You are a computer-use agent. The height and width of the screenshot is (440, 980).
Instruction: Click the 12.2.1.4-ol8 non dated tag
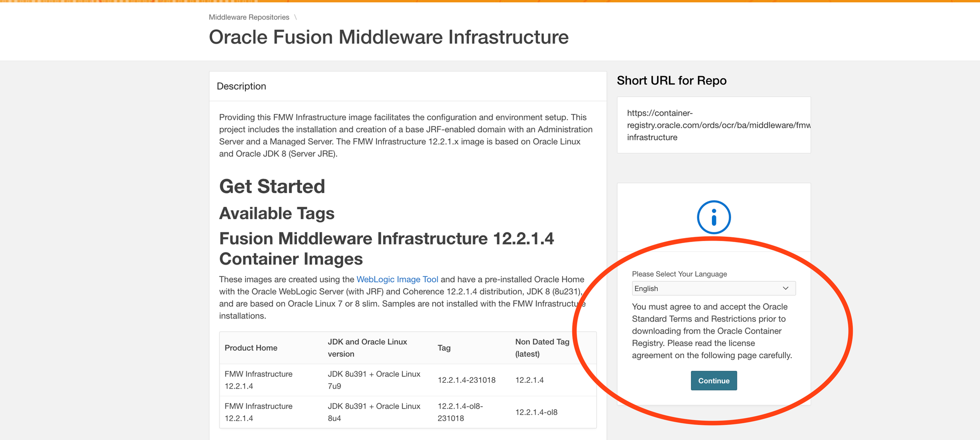pos(536,412)
